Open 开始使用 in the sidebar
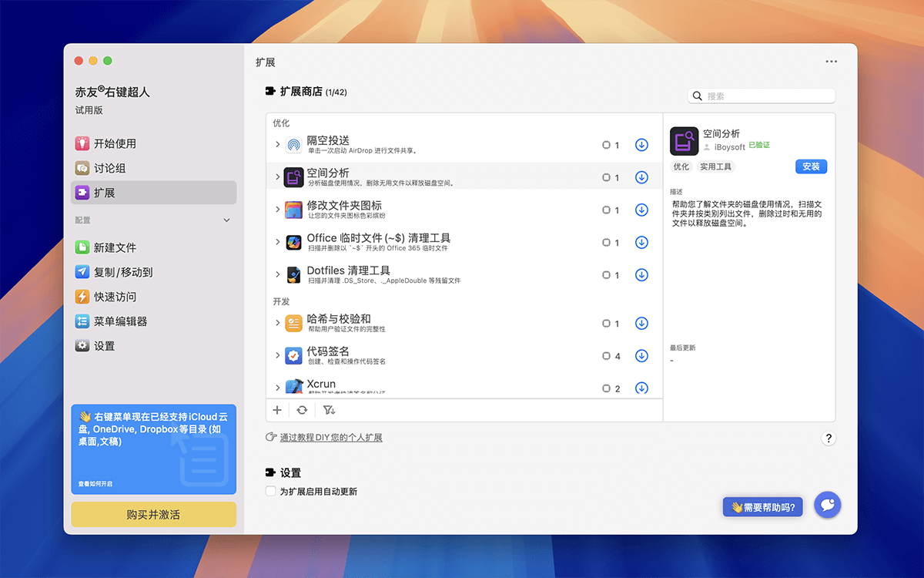924x578 pixels. coord(153,143)
